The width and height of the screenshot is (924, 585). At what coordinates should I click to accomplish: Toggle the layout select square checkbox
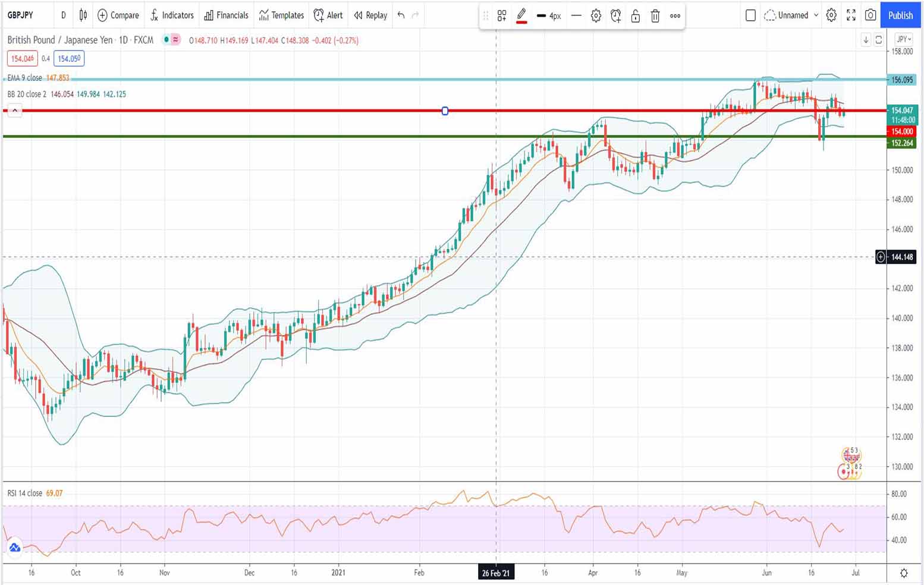tap(750, 15)
